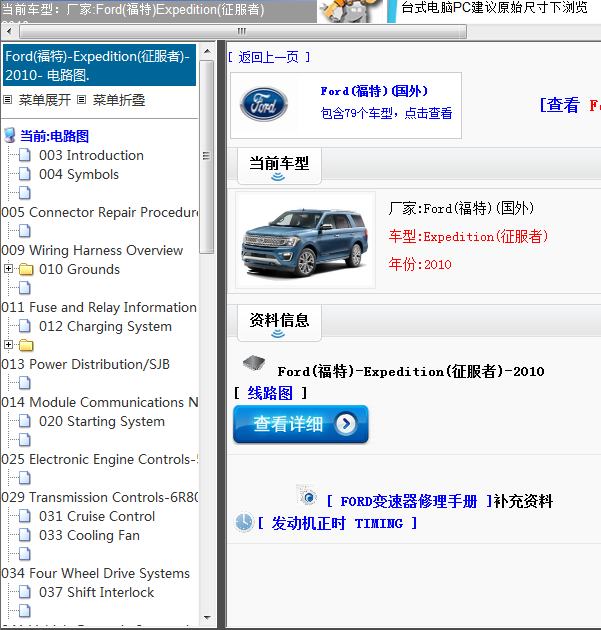Open the 线路图 link
This screenshot has height=630, width=601.
[270, 393]
